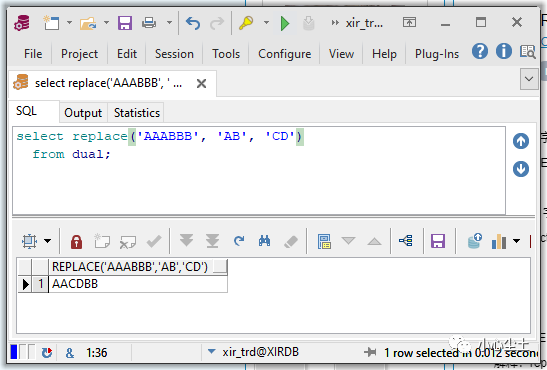The width and height of the screenshot is (547, 370).
Task: Click the grid select cells icon
Action: (29, 241)
